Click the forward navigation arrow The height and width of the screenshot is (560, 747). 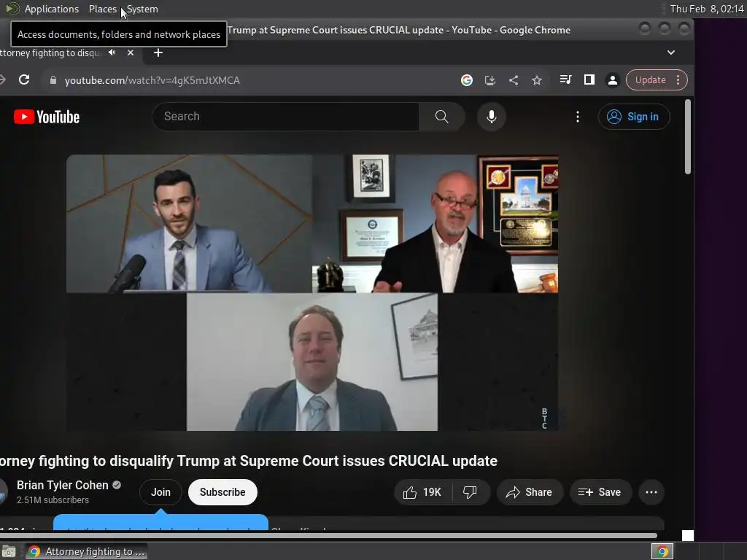pyautogui.click(x=2, y=80)
